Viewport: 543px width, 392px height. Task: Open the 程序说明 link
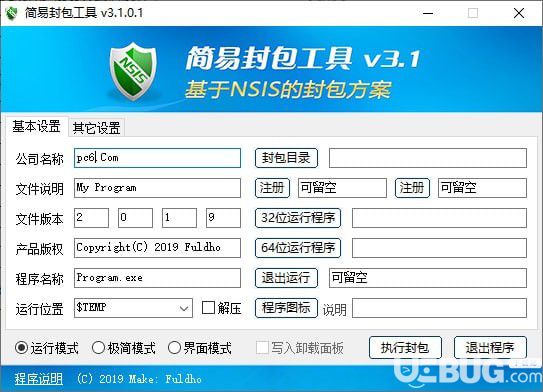38,379
